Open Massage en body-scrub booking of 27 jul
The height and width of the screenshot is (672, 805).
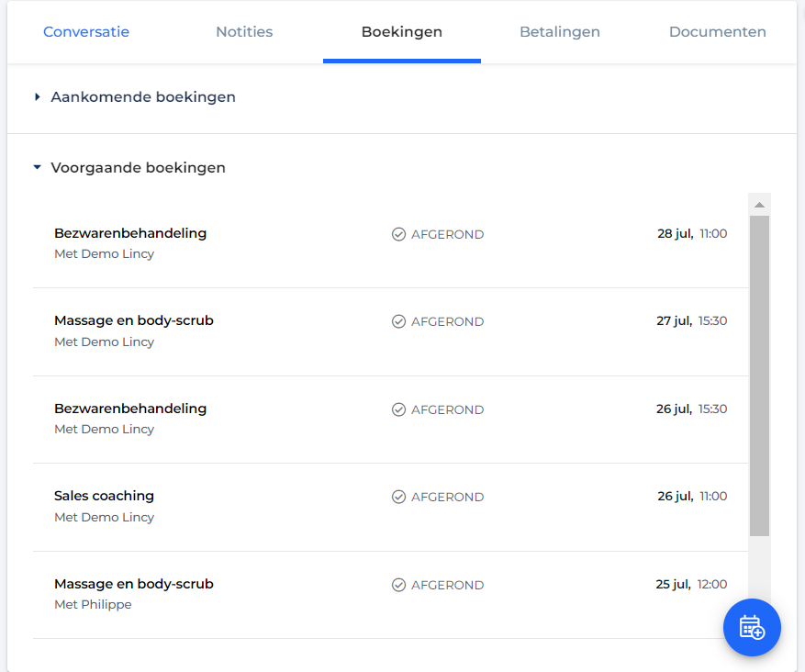(390, 331)
